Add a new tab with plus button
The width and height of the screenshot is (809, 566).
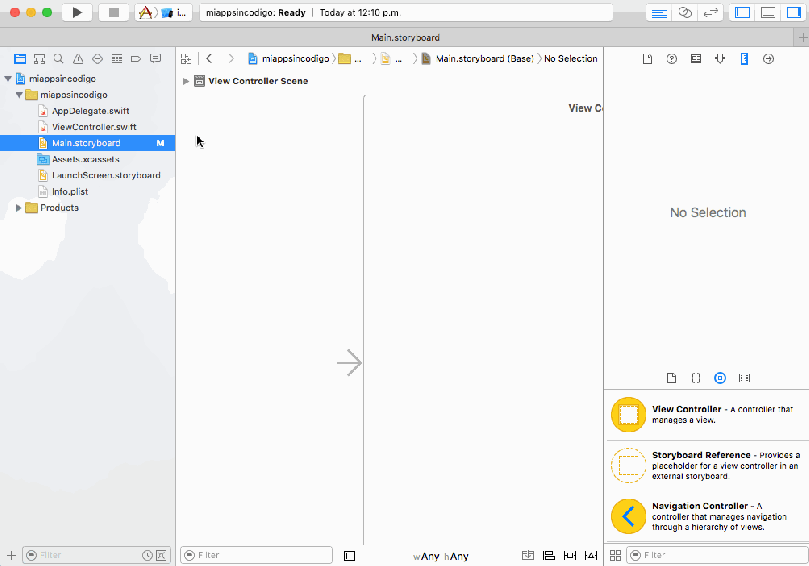pos(802,37)
